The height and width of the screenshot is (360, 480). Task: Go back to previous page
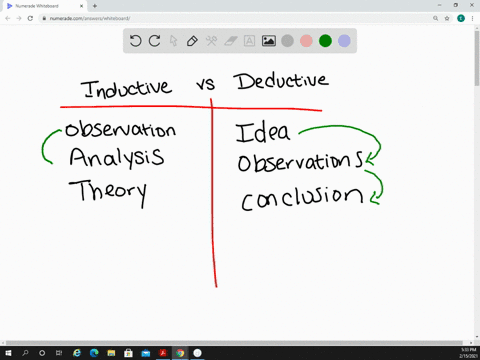[x=8, y=18]
